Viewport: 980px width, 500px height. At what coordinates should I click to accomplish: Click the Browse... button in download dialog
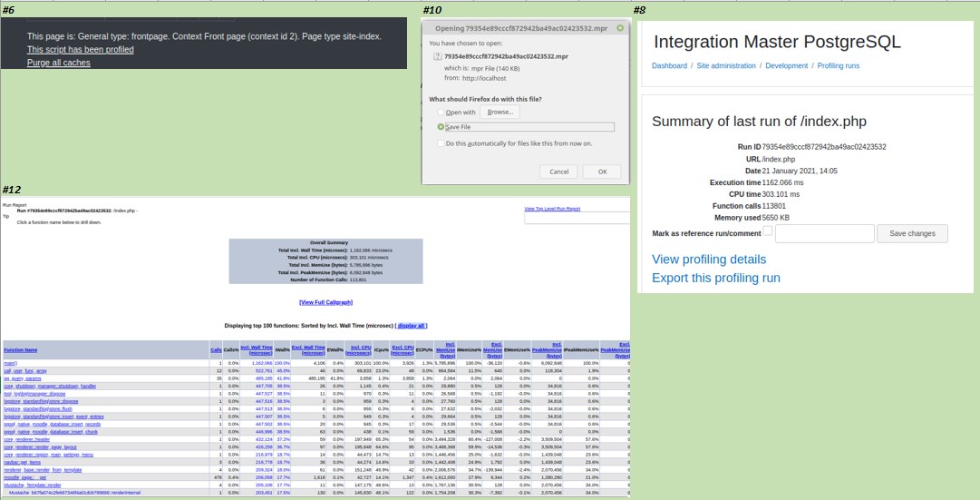(x=500, y=112)
